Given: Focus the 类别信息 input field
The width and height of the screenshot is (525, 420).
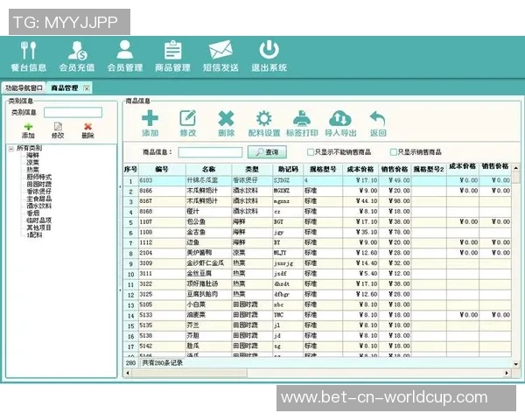Looking at the screenshot, I should click(73, 113).
